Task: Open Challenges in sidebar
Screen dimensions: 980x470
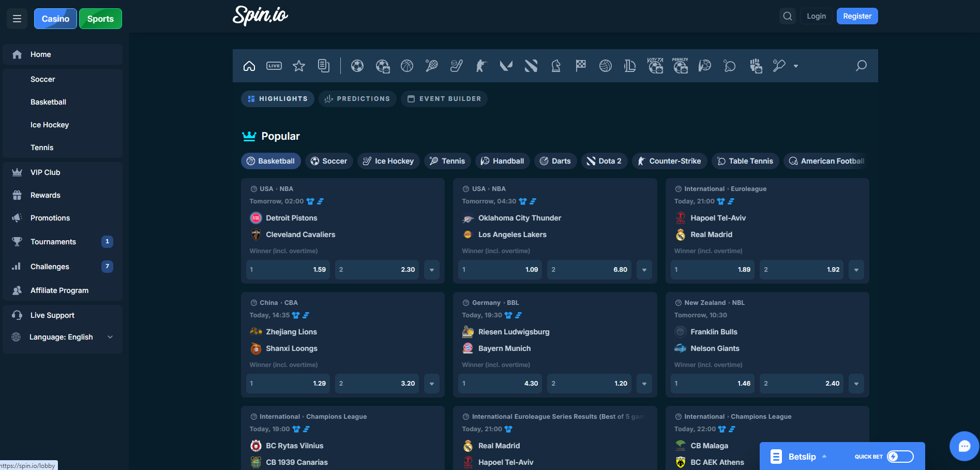Action: pos(63,267)
